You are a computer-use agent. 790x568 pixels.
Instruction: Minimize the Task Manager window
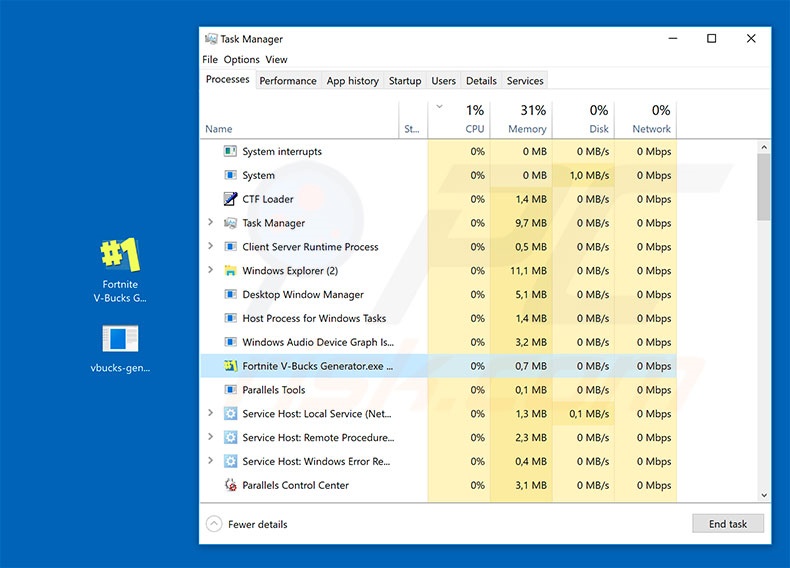[673, 38]
